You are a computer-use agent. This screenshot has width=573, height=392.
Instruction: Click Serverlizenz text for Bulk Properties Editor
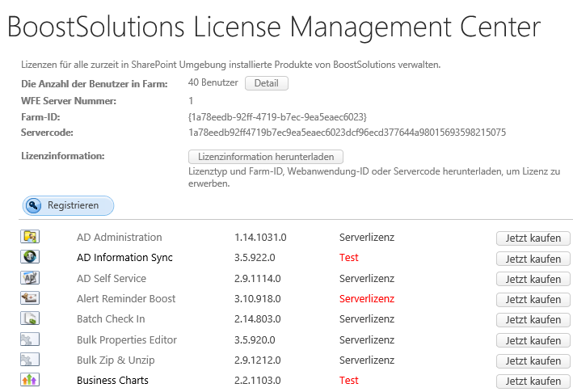tap(367, 339)
